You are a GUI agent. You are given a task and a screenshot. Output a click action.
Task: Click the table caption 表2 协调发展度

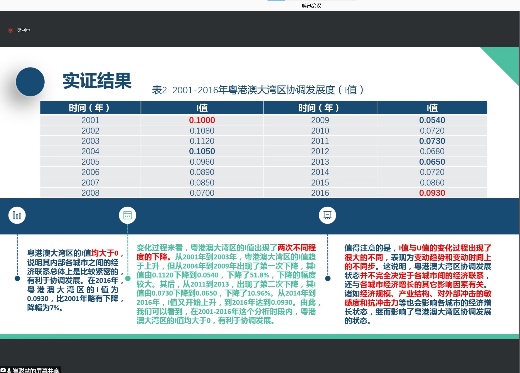coord(257,90)
